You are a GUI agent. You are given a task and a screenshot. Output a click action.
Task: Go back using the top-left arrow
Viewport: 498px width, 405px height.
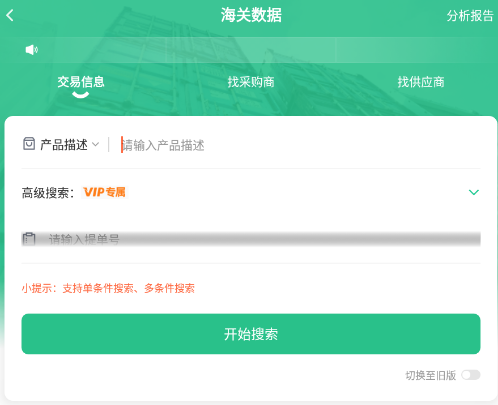click(x=10, y=15)
